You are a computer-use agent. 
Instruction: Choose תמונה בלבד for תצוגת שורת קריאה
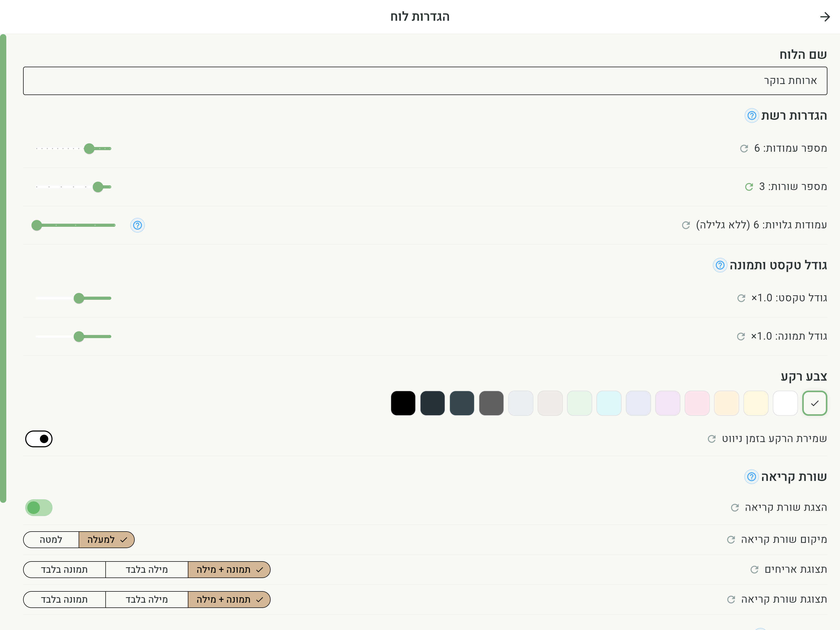[64, 600]
